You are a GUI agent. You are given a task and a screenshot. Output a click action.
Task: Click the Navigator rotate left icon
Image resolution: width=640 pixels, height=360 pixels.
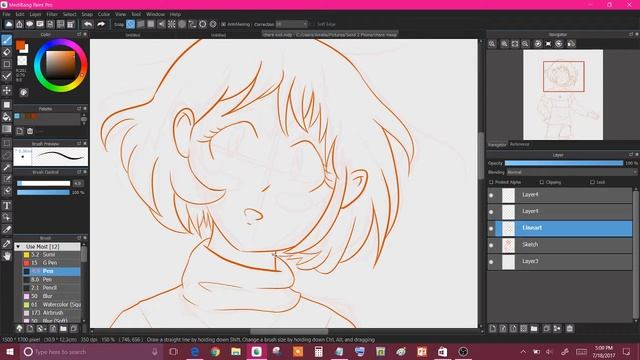tap(538, 44)
